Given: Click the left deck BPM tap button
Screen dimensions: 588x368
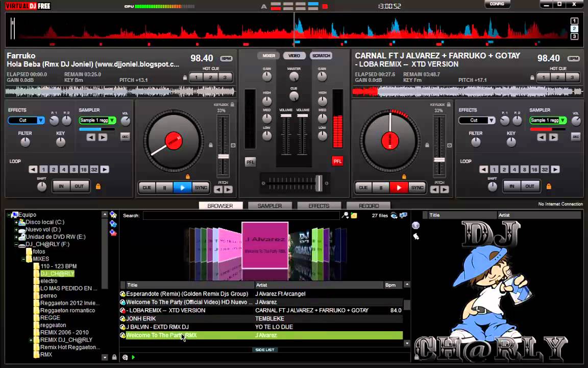Looking at the screenshot, I should [x=227, y=59].
